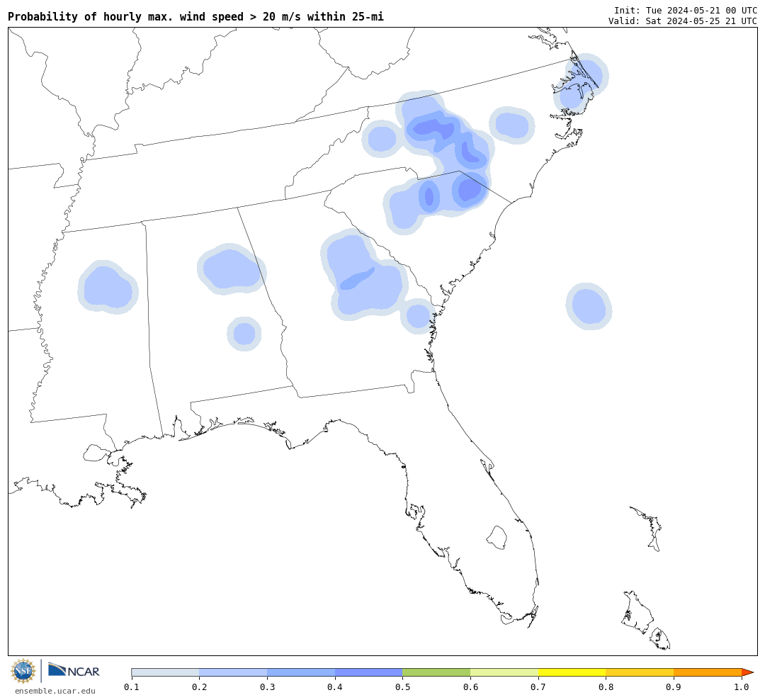765x700 pixels.
Task: Click the 0.3–0.4 blue colorbar segment
Action: (301, 672)
